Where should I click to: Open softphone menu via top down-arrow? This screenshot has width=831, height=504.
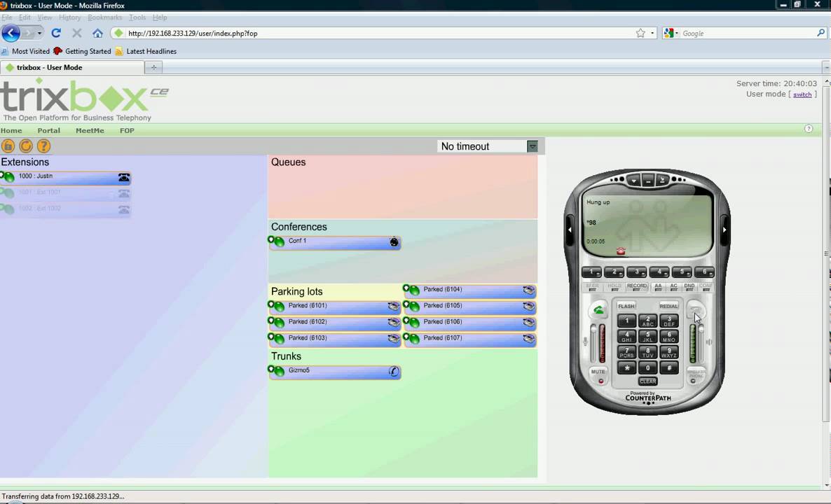click(x=633, y=181)
